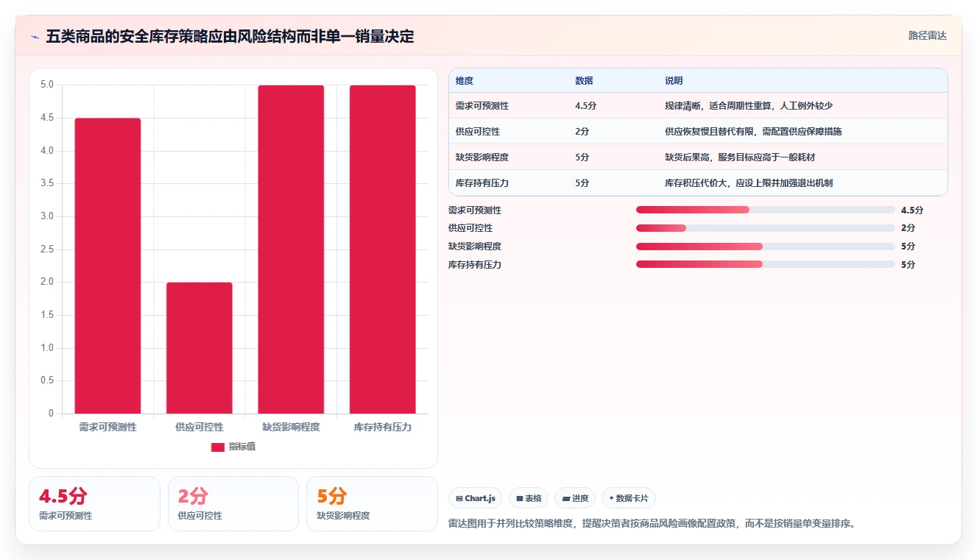This screenshot has width=977, height=560.
Task: Click the 2分 value beside progress bars
Action: coord(908,228)
